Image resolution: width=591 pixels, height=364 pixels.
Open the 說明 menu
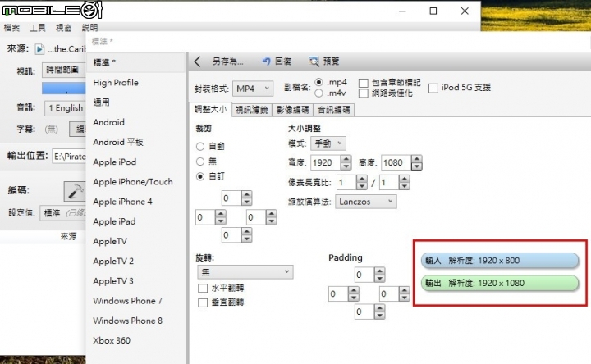(x=89, y=28)
